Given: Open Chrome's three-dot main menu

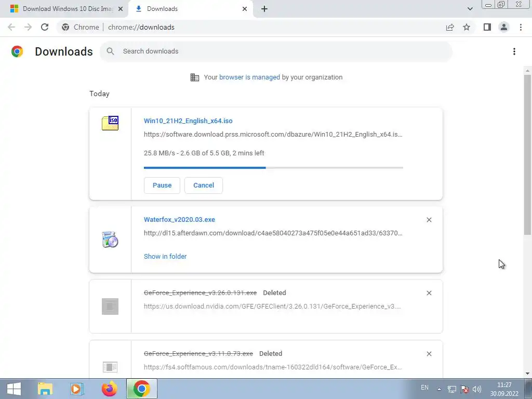Looking at the screenshot, I should (x=521, y=27).
